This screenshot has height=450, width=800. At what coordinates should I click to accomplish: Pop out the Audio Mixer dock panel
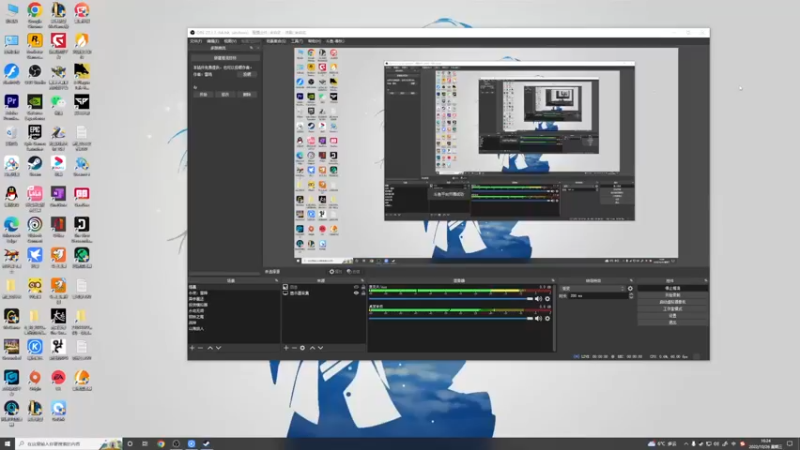[x=553, y=281]
